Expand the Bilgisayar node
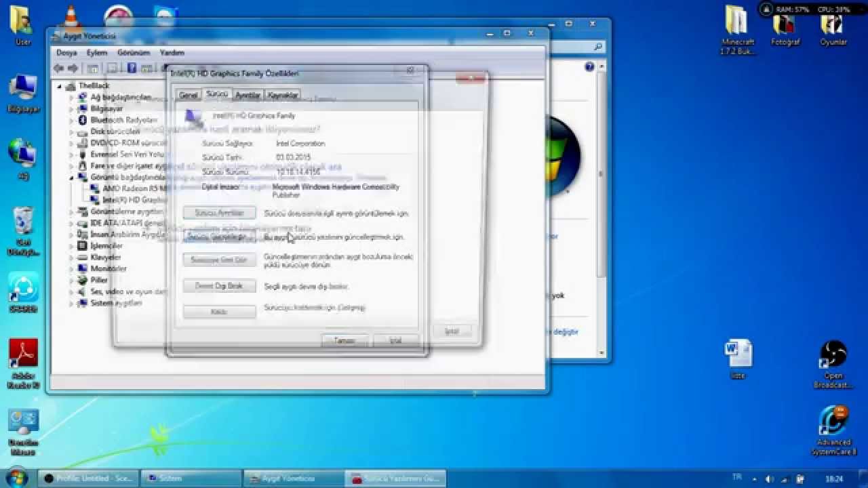Viewport: 868px width, 488px height. click(71, 108)
